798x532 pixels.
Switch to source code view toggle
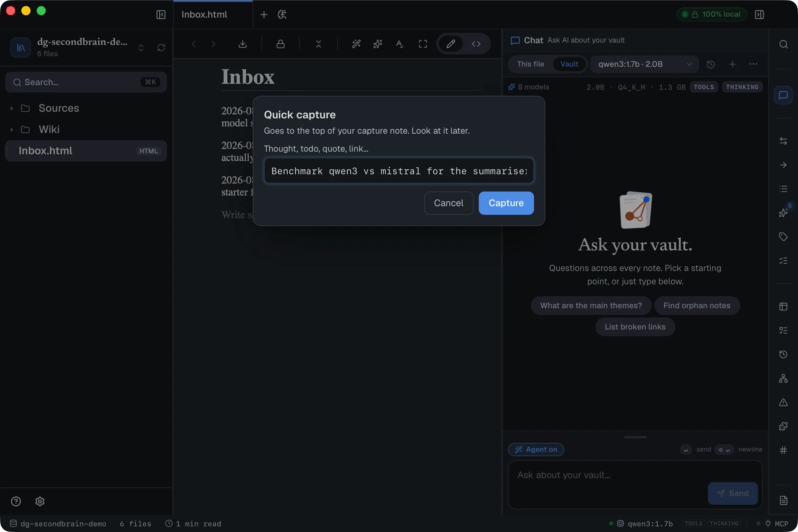tap(476, 44)
